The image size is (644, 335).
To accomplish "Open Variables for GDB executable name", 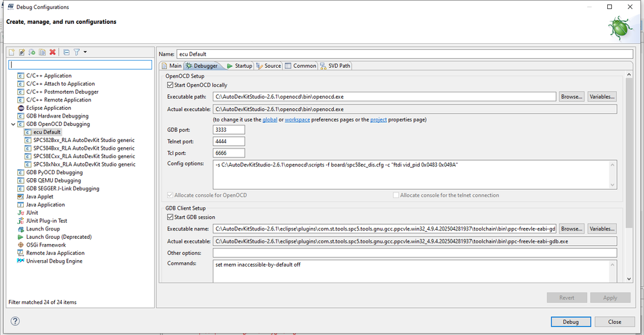I will pyautogui.click(x=602, y=228).
